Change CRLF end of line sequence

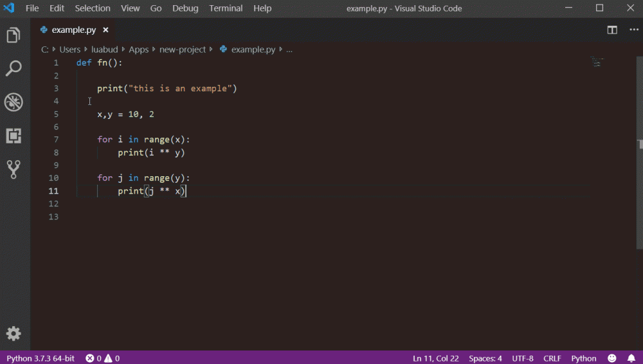point(552,358)
